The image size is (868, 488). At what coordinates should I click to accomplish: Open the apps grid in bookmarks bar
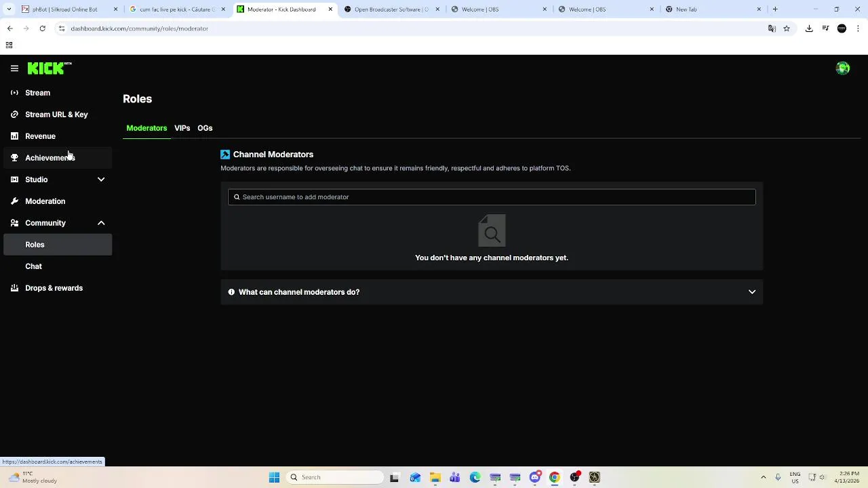pos(9,45)
